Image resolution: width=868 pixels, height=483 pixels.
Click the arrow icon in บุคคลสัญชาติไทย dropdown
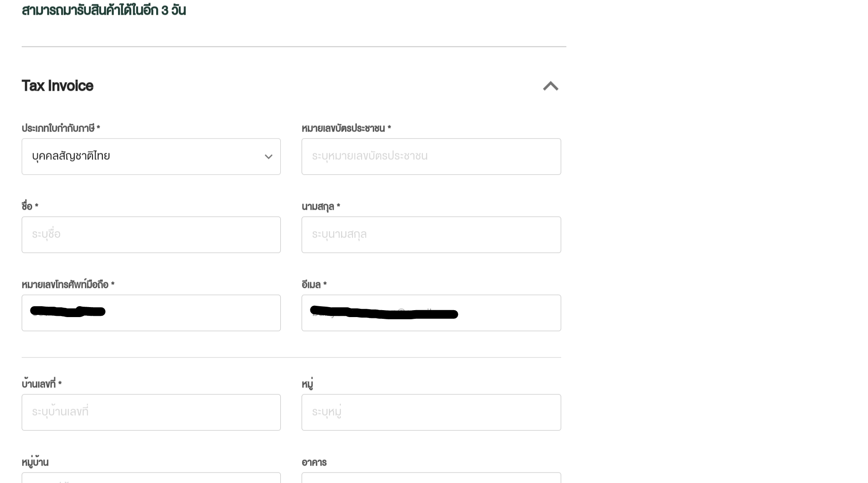pyautogui.click(x=269, y=157)
